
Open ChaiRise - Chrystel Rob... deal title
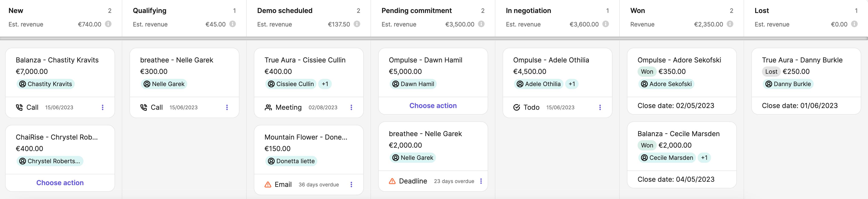(57, 137)
